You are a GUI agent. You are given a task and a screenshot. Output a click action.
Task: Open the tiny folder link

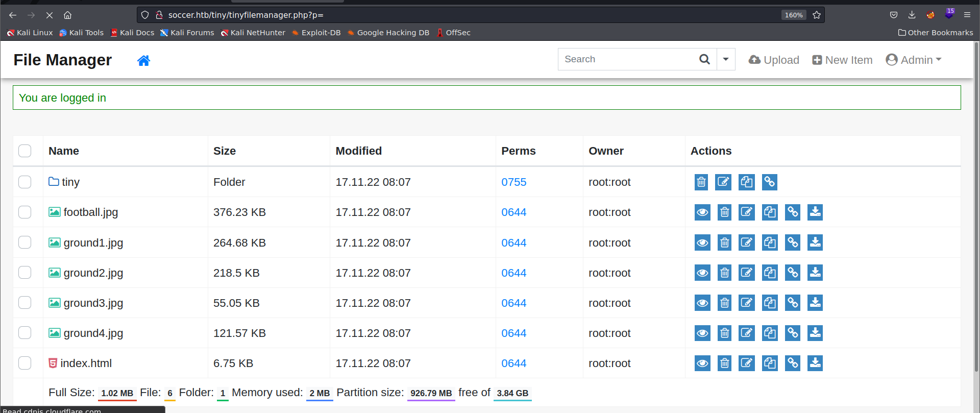(x=70, y=182)
